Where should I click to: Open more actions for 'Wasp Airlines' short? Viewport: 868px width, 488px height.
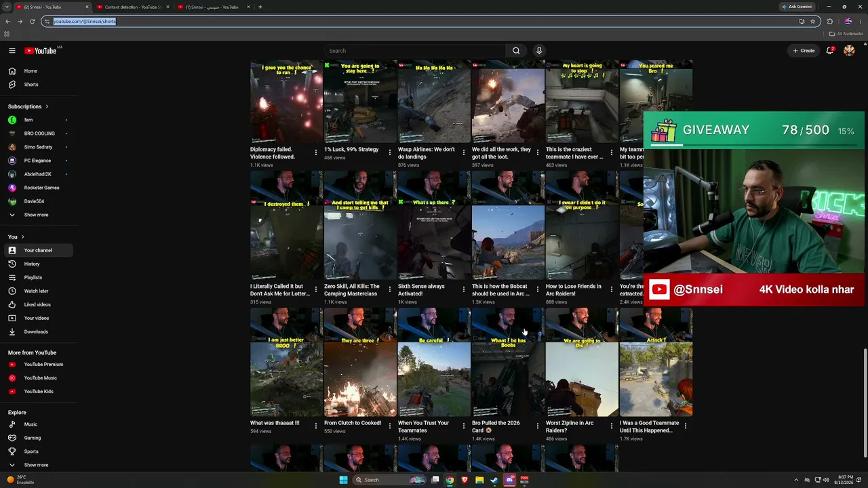coord(464,152)
